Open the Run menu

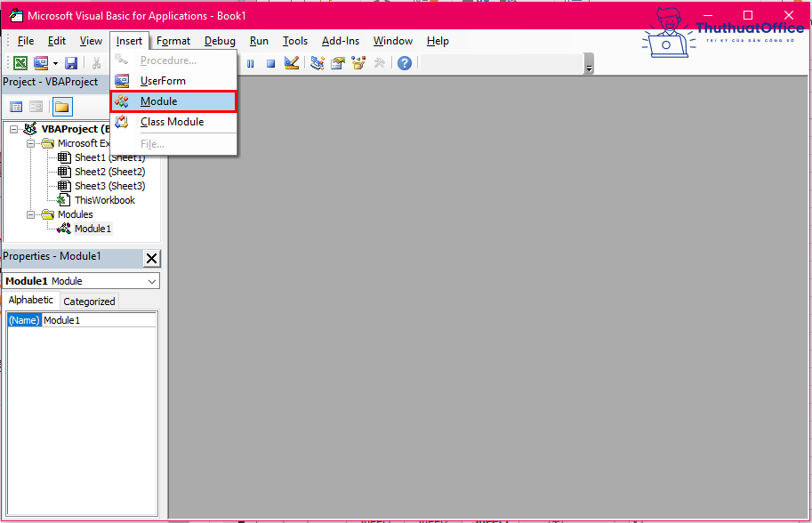pos(259,40)
